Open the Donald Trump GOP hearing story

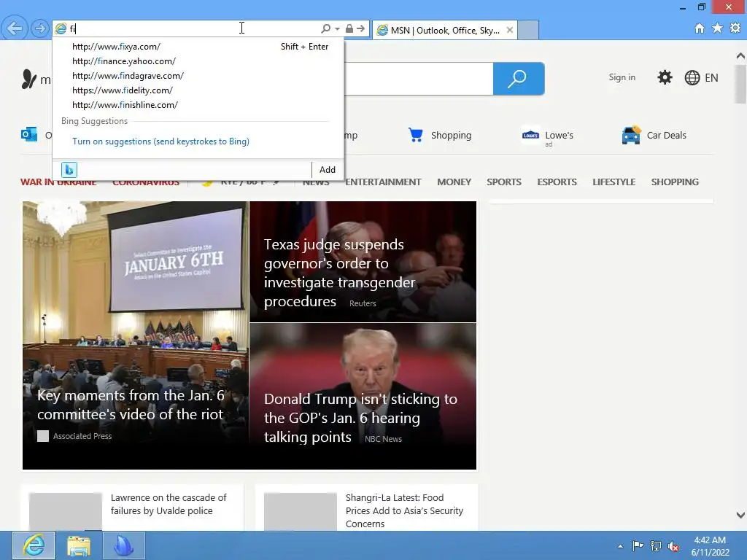coord(363,396)
